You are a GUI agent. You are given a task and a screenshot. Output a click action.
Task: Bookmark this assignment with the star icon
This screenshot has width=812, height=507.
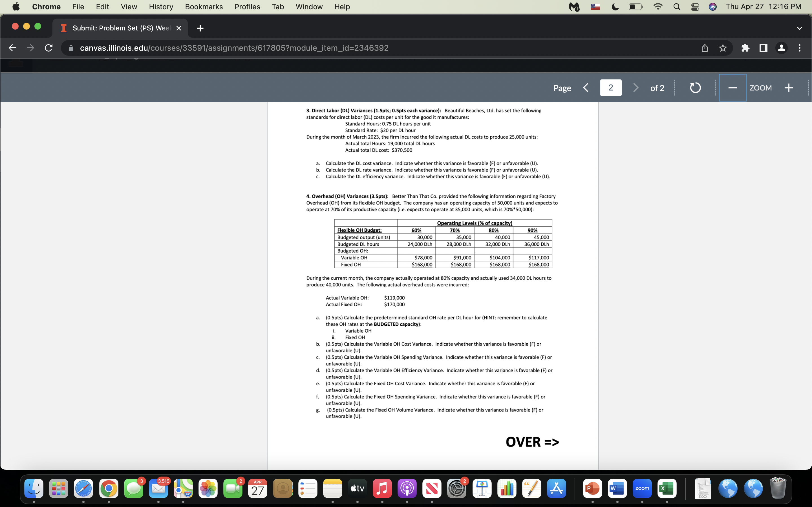[722, 48]
